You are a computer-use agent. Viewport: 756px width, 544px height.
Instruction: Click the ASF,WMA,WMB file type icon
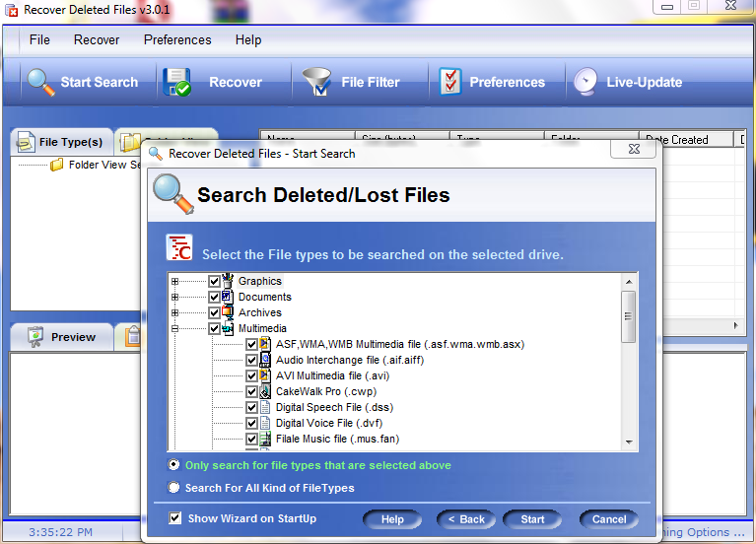[265, 344]
